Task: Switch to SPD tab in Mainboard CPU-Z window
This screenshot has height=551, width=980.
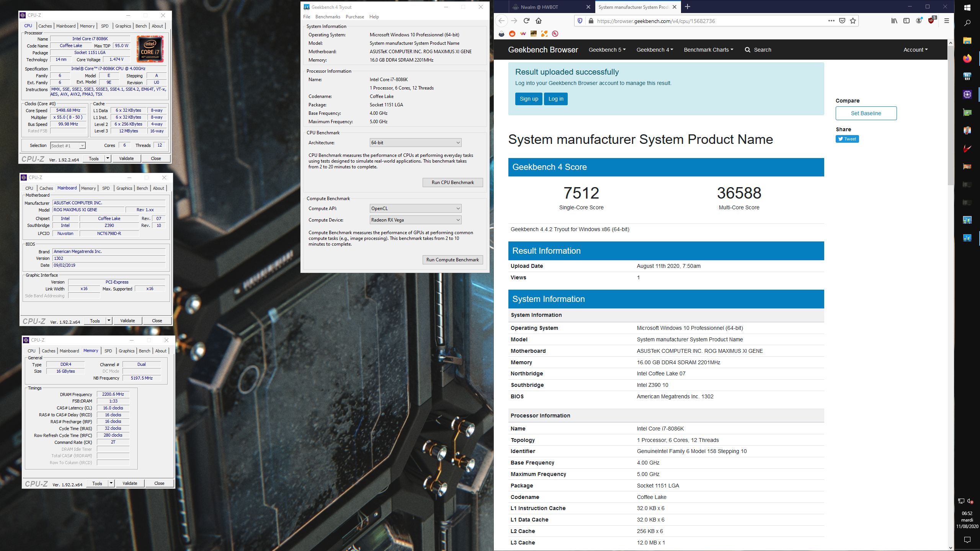Action: point(106,188)
